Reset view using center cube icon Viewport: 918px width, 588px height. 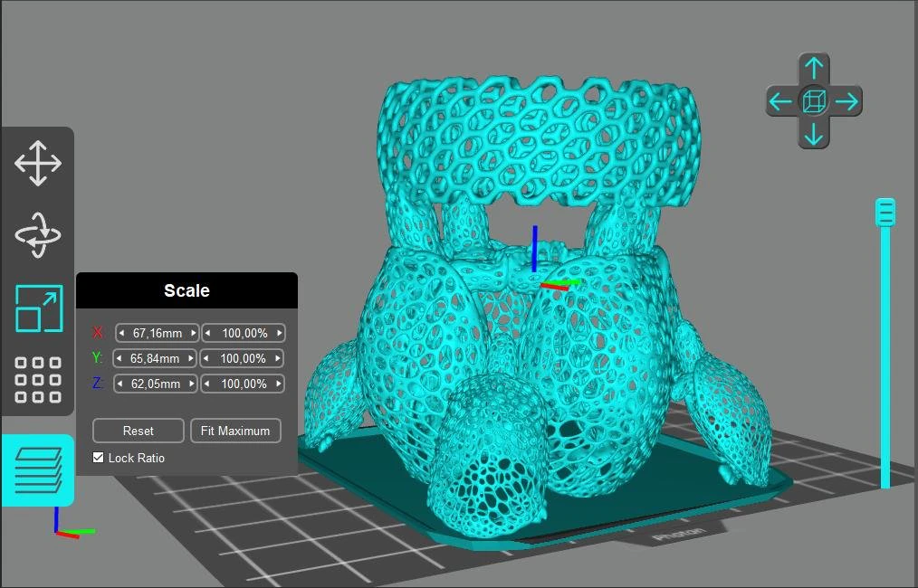(x=814, y=101)
